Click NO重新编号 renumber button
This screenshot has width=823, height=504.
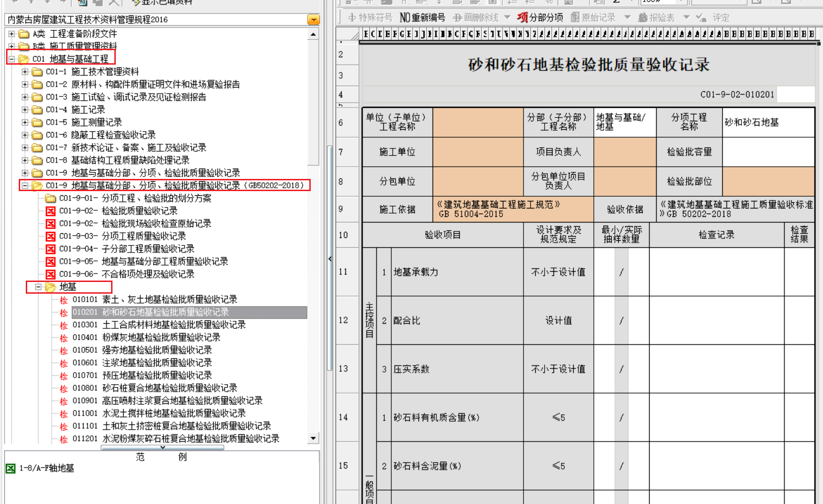tap(422, 18)
